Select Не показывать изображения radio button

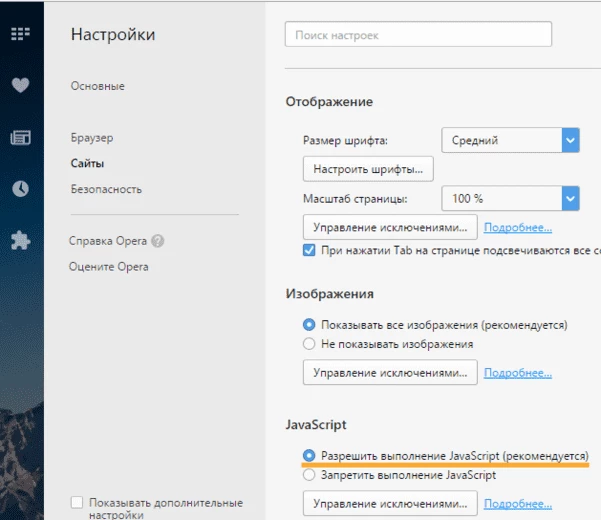pos(309,343)
